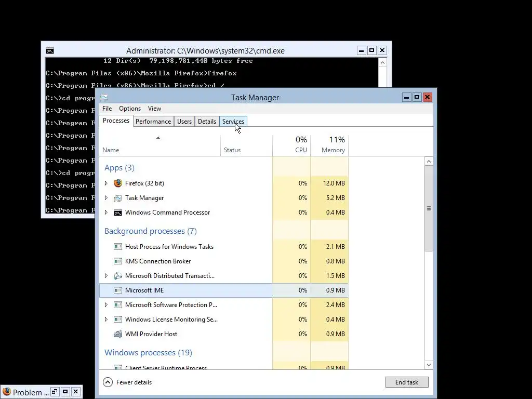Select Background processes (7) group header

click(x=151, y=231)
